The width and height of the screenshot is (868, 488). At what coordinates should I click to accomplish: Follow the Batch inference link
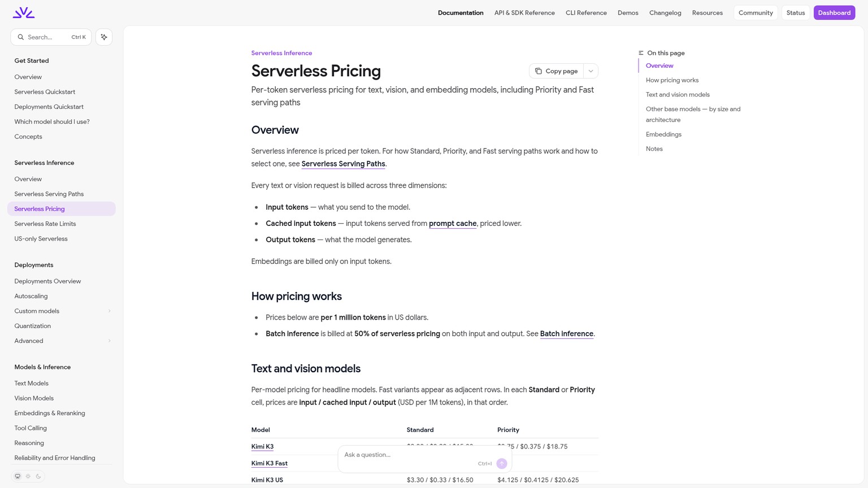(567, 334)
